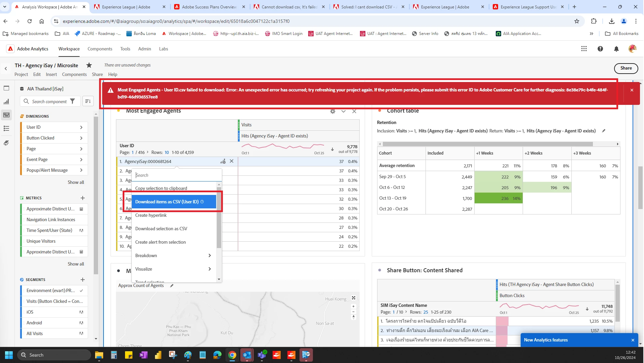644x363 pixels.
Task: Select Download selection as CSV
Action: pyautogui.click(x=173, y=229)
